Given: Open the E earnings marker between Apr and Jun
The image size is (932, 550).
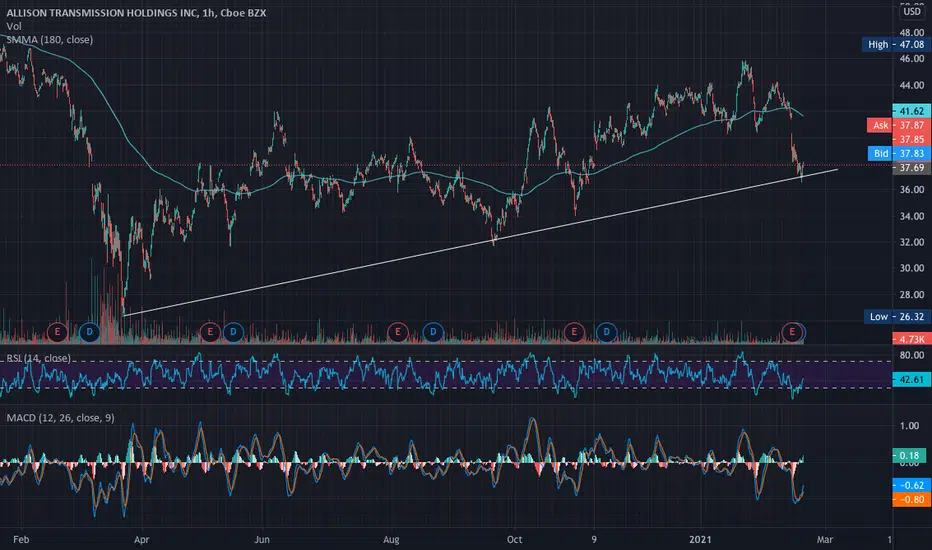Looking at the screenshot, I should (x=210, y=332).
